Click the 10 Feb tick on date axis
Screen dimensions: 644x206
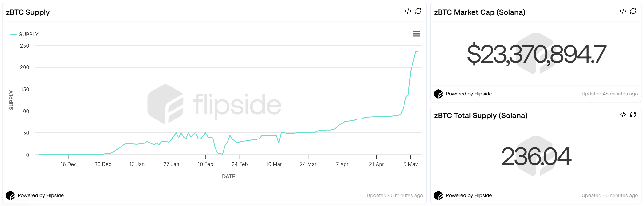coord(205,164)
